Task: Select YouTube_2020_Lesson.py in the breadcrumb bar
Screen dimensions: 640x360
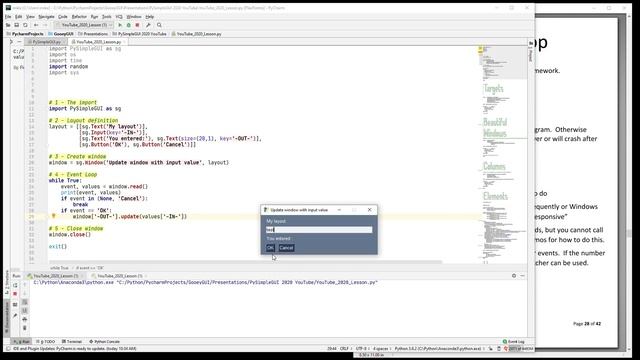Action: (x=196, y=34)
